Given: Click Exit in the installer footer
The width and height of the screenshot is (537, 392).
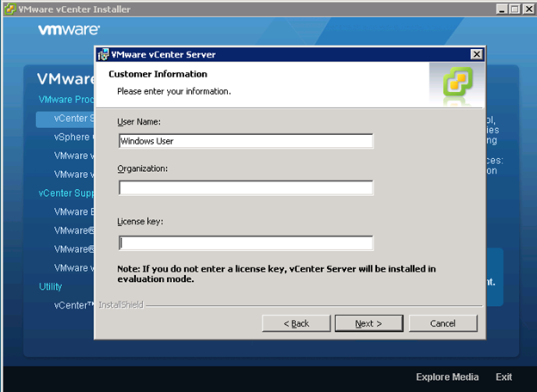Looking at the screenshot, I should [503, 377].
